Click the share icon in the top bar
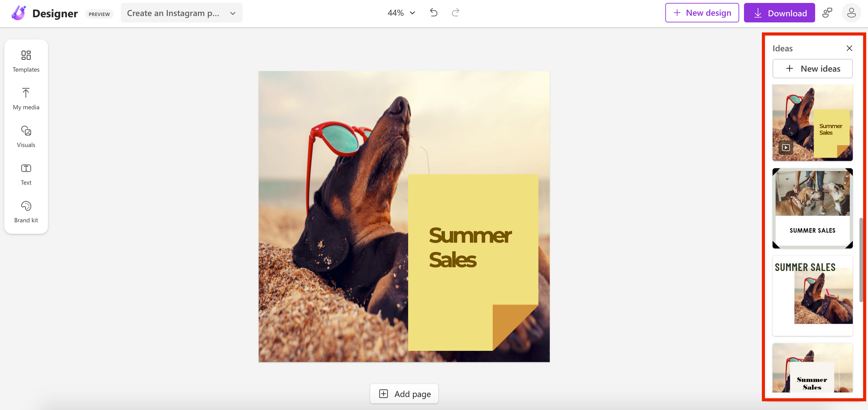This screenshot has width=868, height=410. (x=827, y=12)
